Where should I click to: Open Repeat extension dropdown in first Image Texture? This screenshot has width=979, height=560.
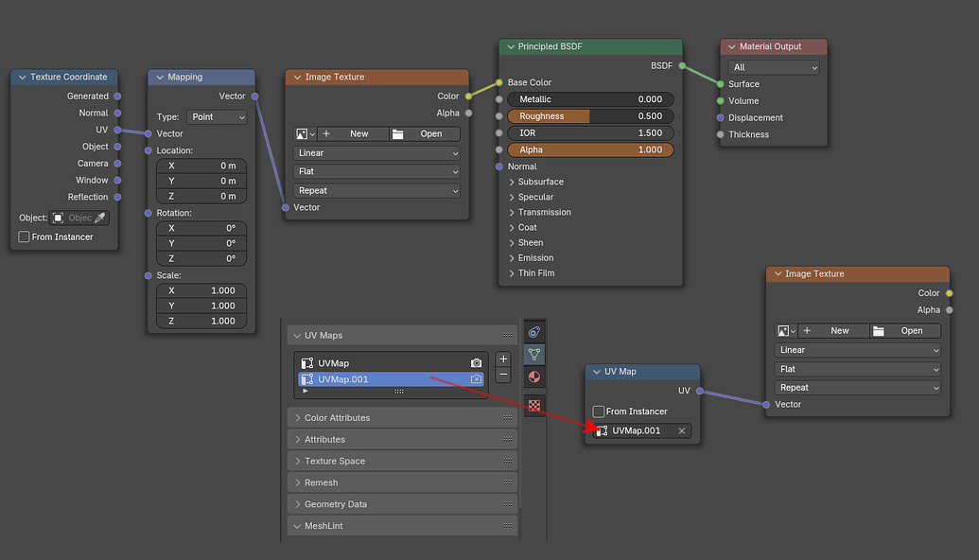(x=376, y=190)
